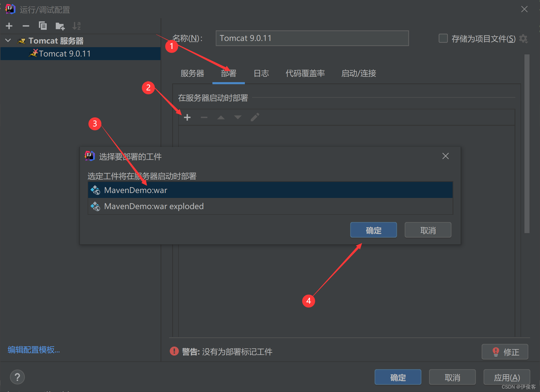Enable 存储为项目文件 checkbox
This screenshot has height=392, width=540.
click(443, 38)
